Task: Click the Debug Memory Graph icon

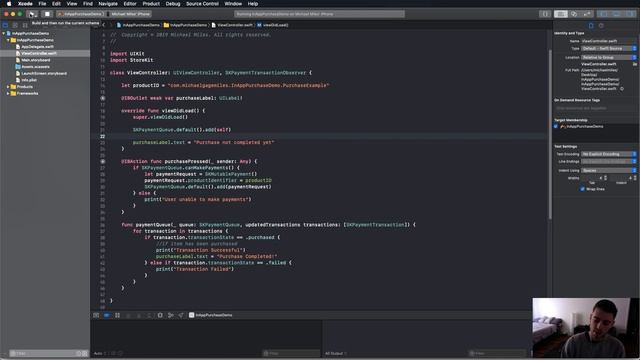Action: (x=171, y=315)
